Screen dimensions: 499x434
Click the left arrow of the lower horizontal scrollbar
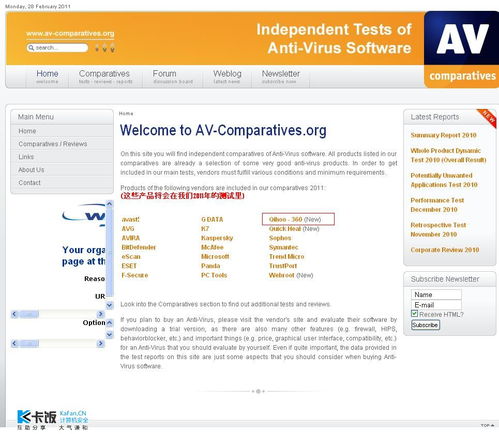(14, 343)
